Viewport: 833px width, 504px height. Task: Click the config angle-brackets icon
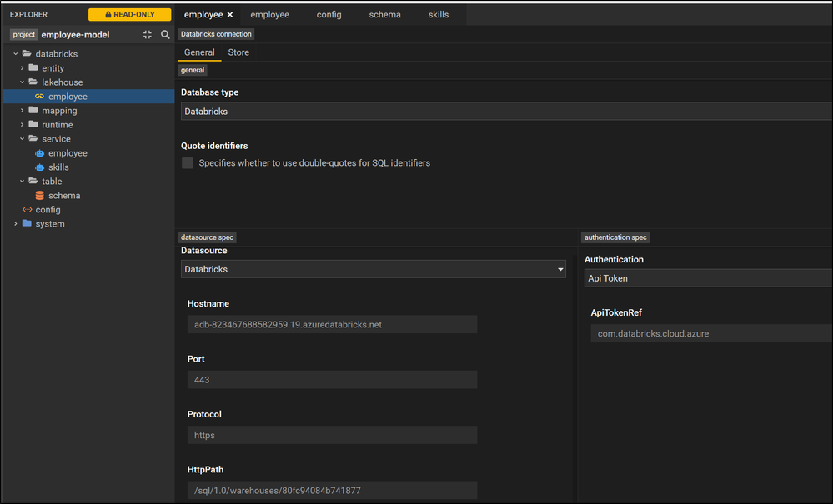click(27, 210)
